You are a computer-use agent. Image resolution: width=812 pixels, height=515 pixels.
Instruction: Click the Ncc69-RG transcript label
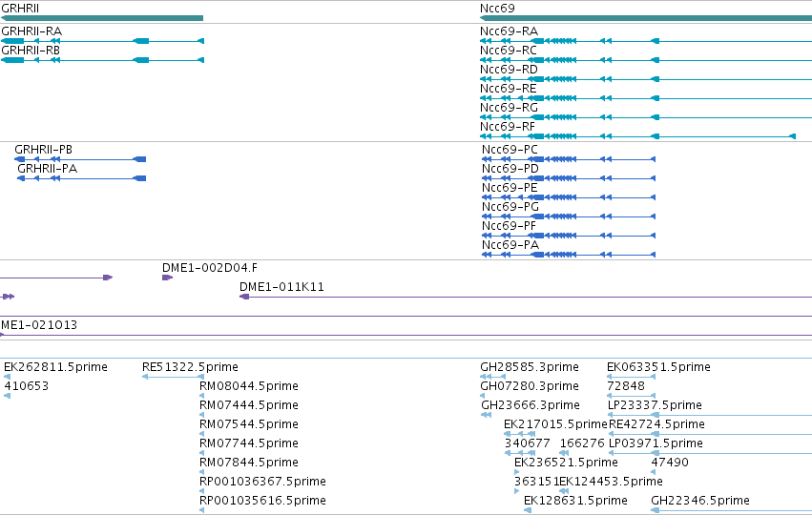(x=509, y=108)
